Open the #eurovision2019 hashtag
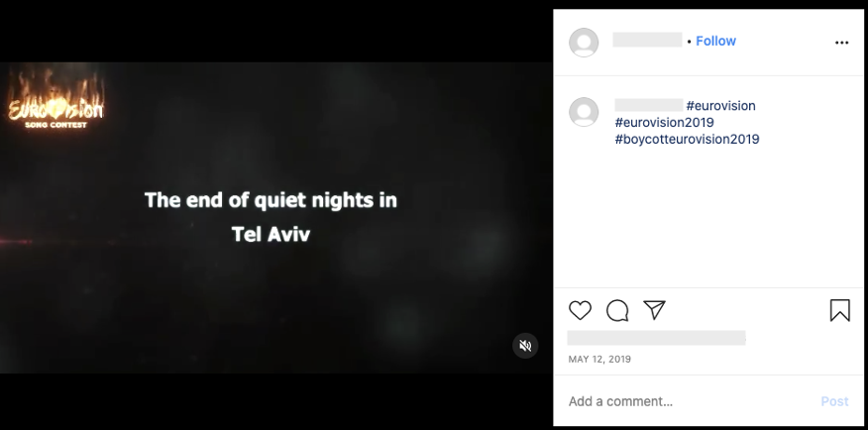Screen dimensions: 868x430 664,123
